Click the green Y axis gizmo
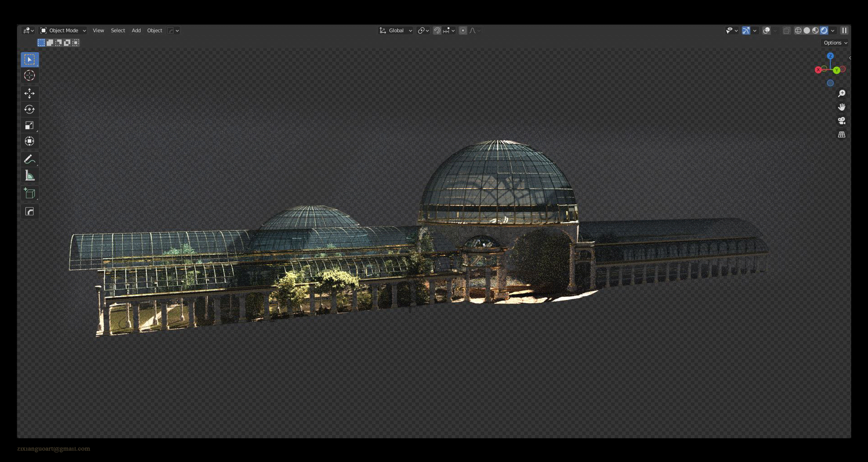This screenshot has height=462, width=868. (x=837, y=70)
